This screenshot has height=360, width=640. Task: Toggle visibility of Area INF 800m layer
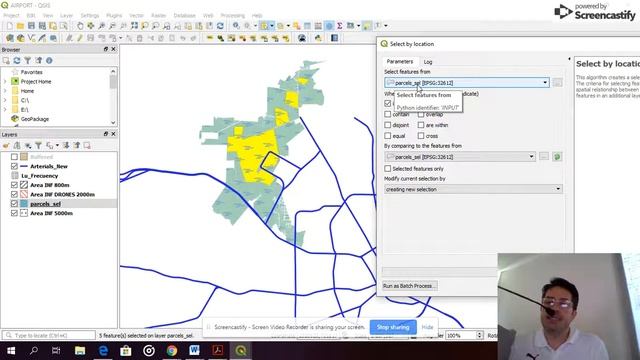(14, 185)
